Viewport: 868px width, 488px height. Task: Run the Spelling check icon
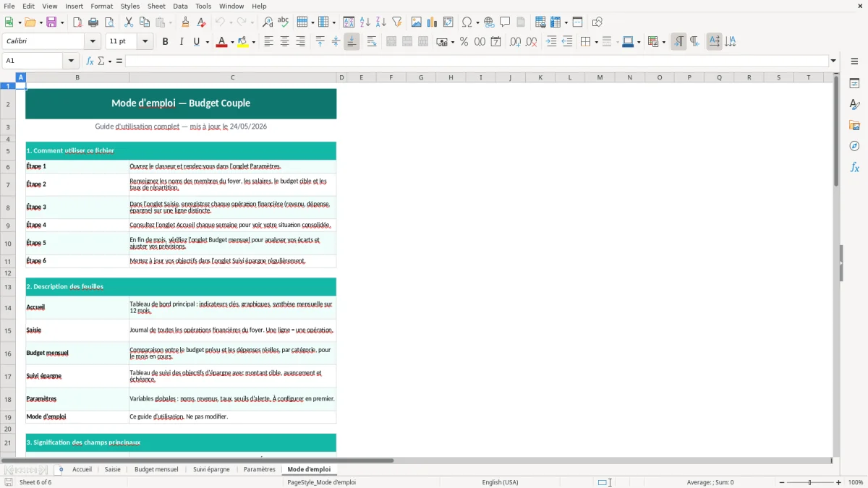coord(283,22)
